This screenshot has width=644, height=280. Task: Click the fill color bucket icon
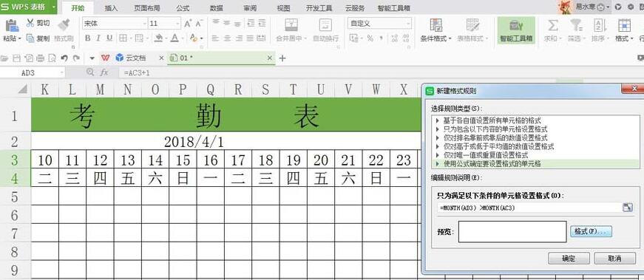158,38
